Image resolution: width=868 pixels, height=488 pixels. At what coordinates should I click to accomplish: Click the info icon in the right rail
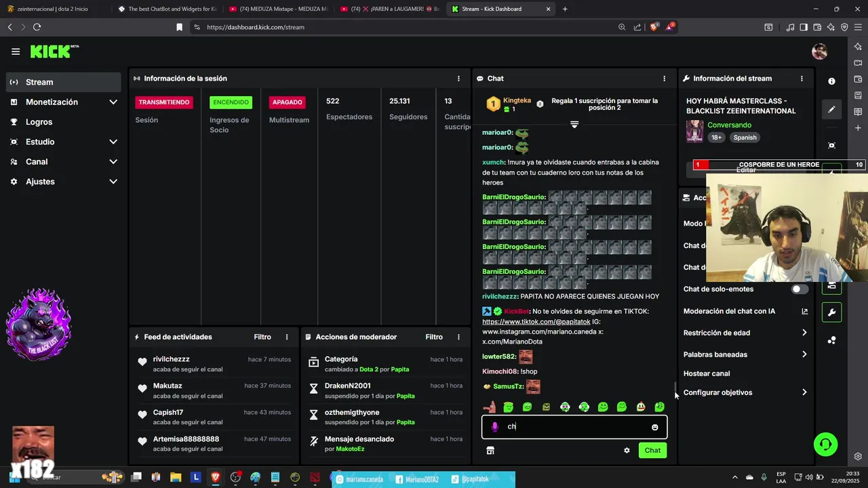[831, 81]
